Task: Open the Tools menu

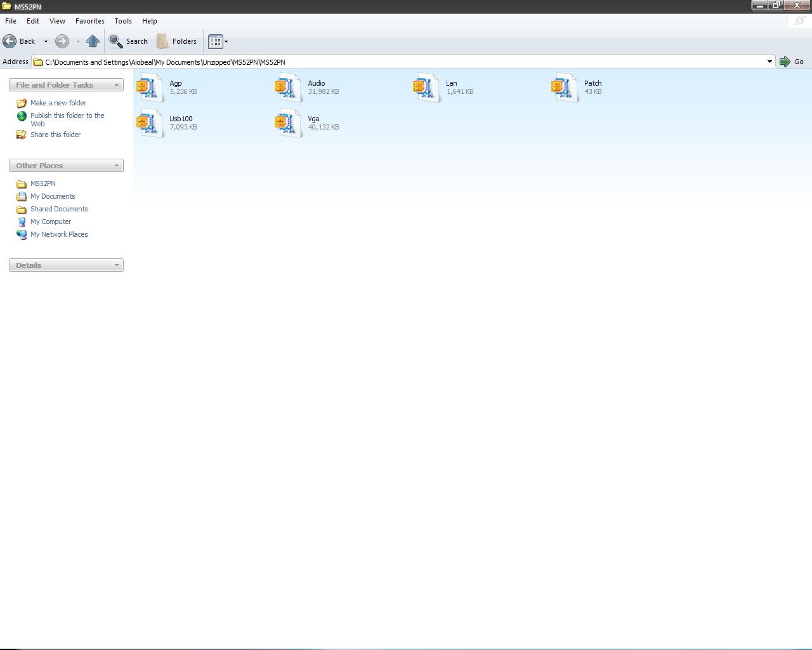Action: [x=123, y=21]
